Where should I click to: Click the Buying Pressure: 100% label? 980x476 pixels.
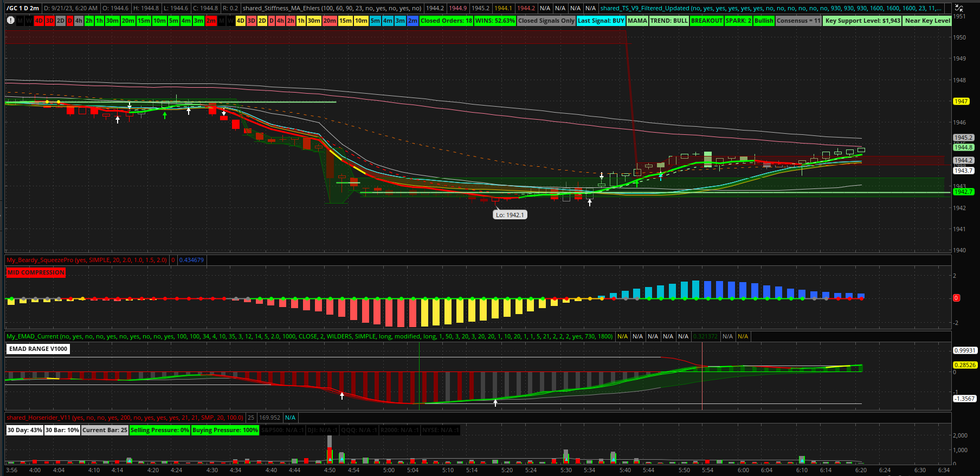coord(225,430)
